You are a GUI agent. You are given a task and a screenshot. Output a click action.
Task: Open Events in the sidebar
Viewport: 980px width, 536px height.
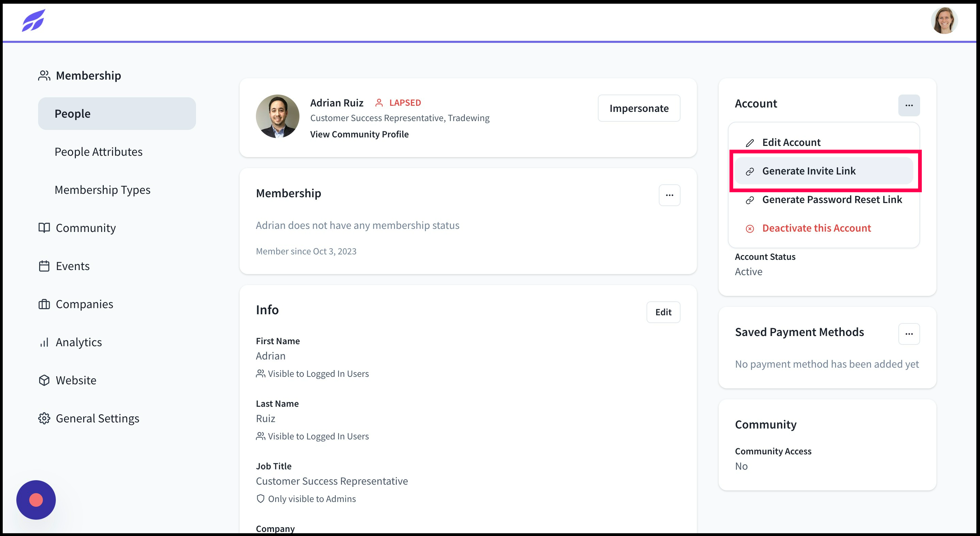[73, 266]
